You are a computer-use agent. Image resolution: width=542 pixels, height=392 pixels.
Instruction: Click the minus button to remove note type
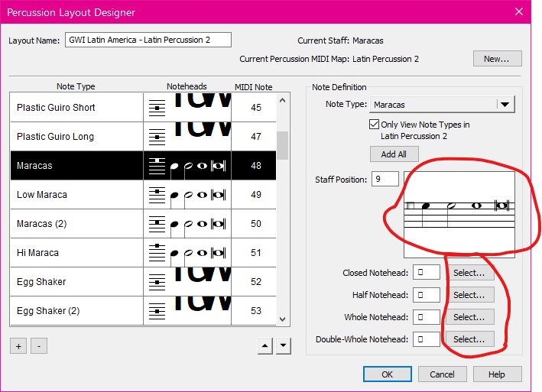(39, 345)
